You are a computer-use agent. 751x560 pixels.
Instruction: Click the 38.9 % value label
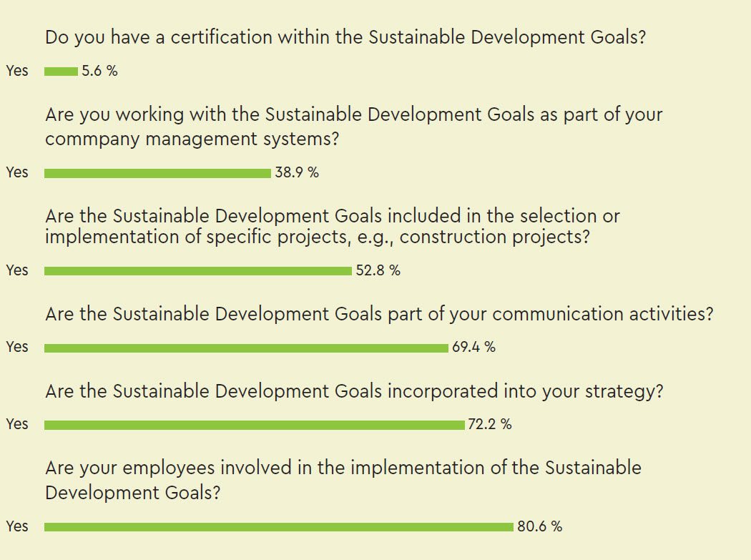[297, 172]
